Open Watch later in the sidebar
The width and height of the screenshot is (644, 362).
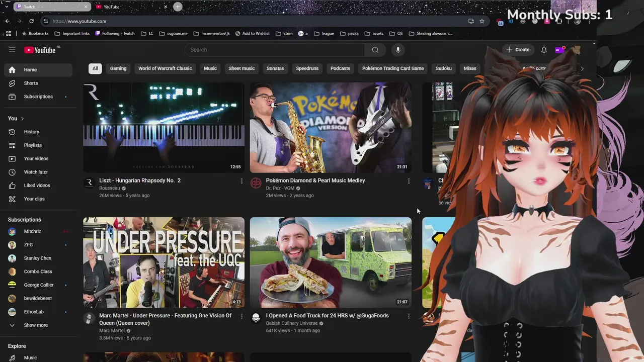click(38, 172)
